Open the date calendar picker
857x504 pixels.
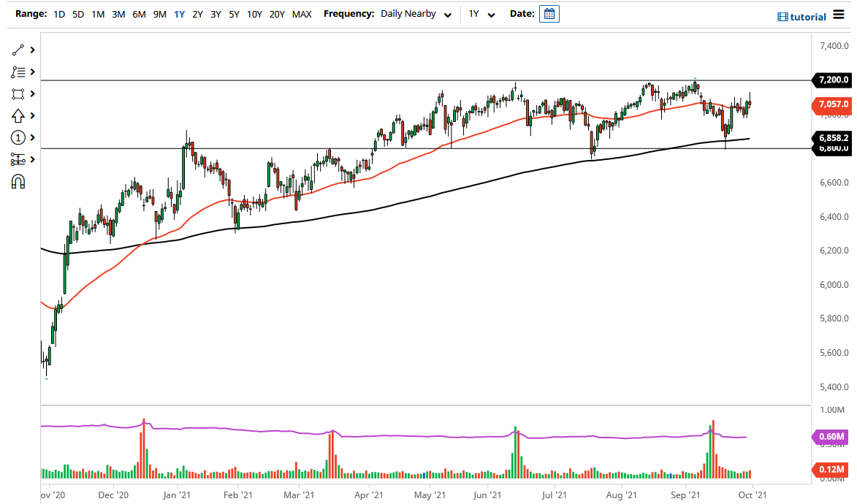pyautogui.click(x=548, y=13)
